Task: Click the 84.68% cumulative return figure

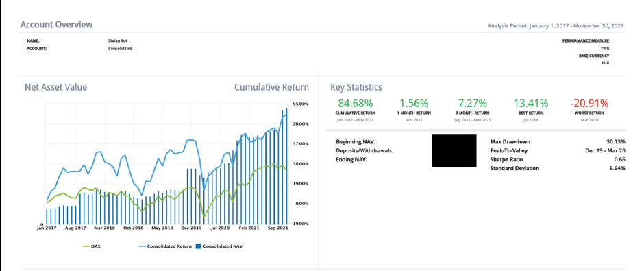Action: 356,103
